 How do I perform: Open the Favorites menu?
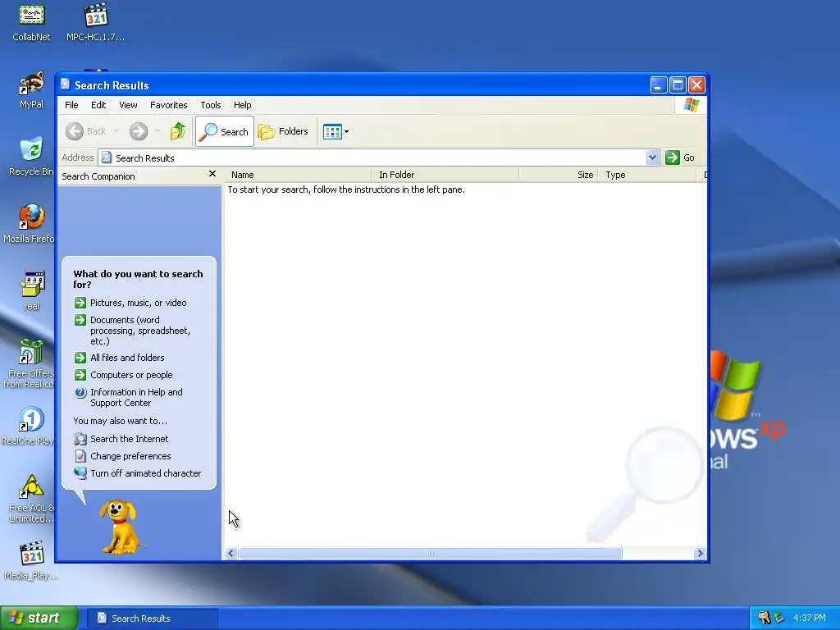(x=169, y=105)
